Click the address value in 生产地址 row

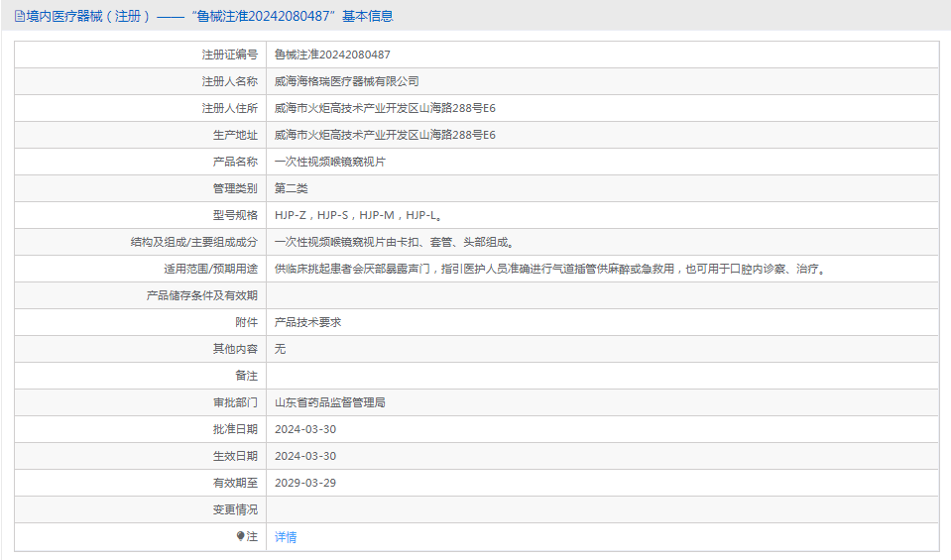pos(385,135)
